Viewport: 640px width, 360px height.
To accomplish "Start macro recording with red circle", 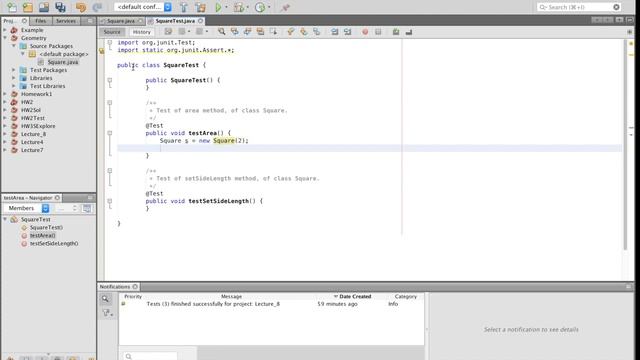I will tap(365, 32).
